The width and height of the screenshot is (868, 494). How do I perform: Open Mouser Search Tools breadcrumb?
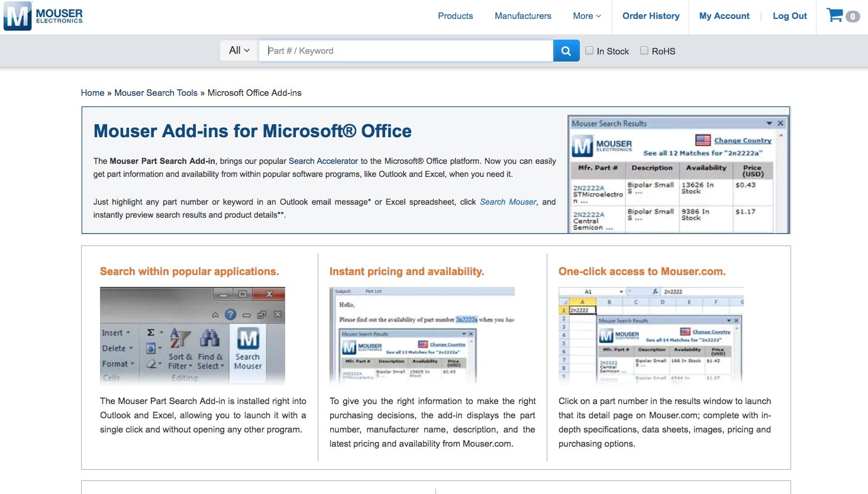[156, 93]
